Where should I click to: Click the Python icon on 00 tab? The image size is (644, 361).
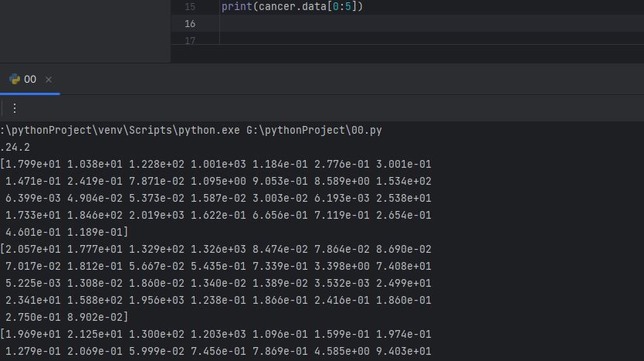15,80
